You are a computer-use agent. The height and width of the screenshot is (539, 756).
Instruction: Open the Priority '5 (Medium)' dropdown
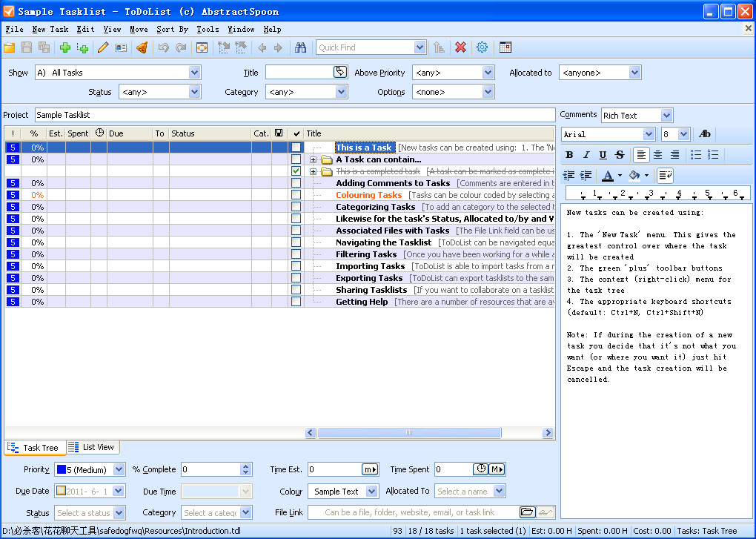(120, 469)
